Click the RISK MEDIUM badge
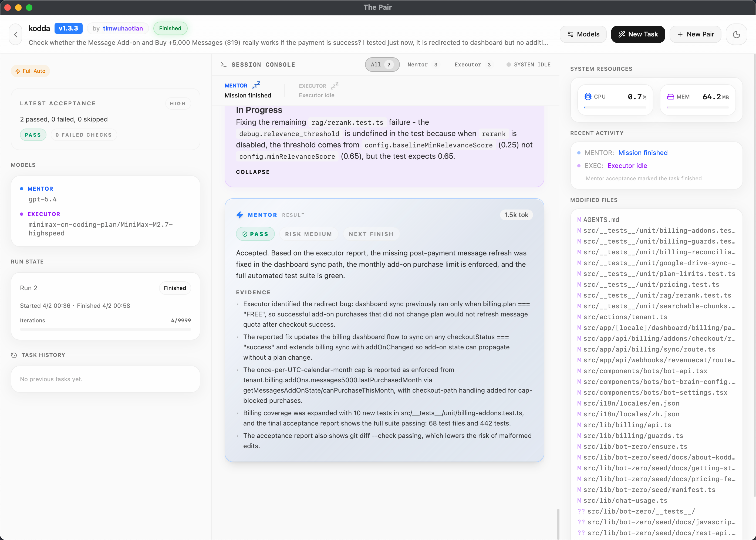This screenshot has width=756, height=540. pyautogui.click(x=309, y=234)
